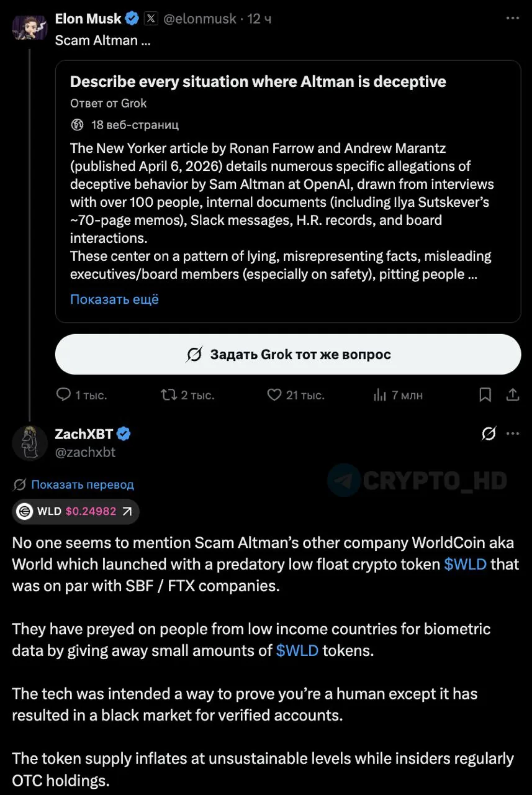This screenshot has width=532, height=795.
Task: Click the repost icon showing 2 тыс.
Action: coord(169,394)
